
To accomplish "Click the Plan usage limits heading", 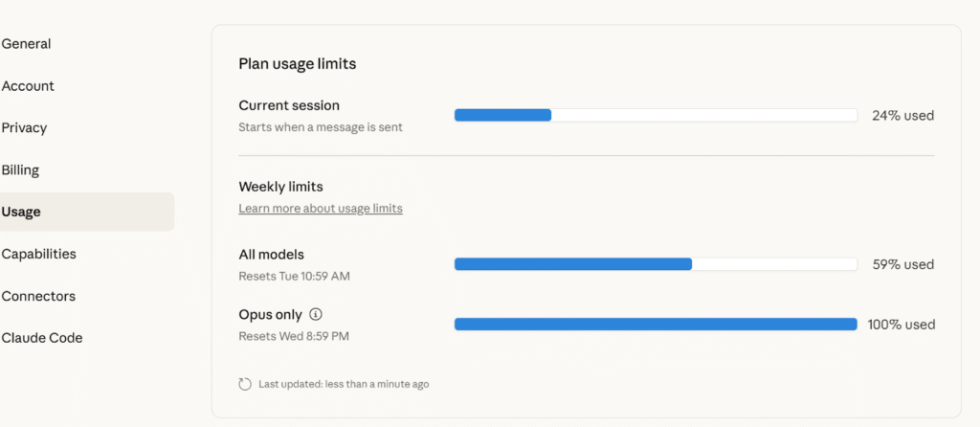I will pyautogui.click(x=298, y=64).
